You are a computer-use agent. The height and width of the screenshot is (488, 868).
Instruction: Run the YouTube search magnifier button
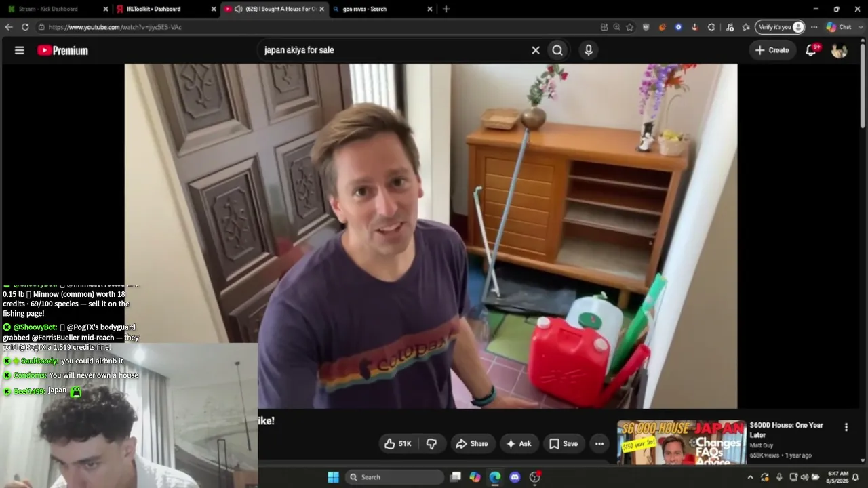coord(557,50)
